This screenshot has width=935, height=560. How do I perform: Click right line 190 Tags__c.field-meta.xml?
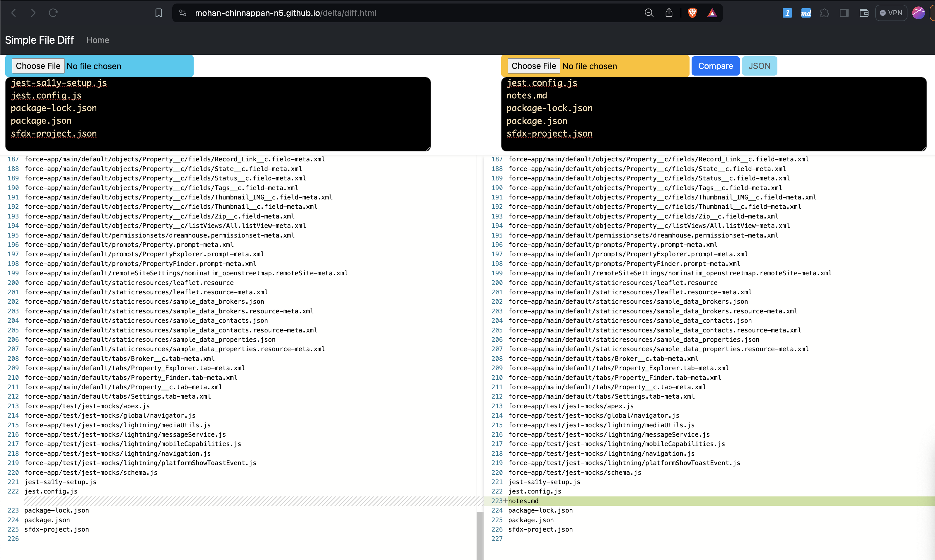tap(645, 188)
